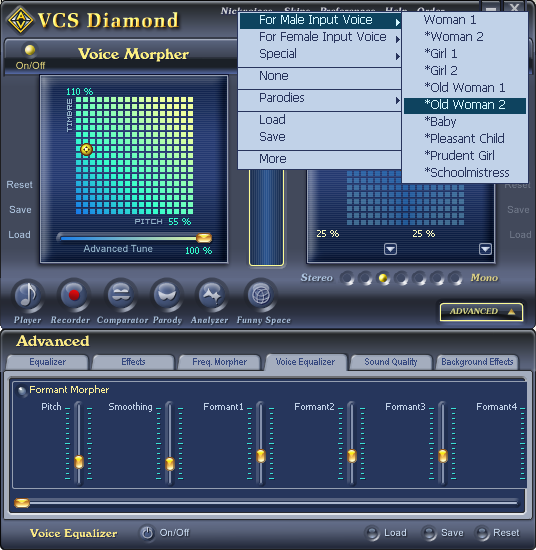Screen dimensions: 536x550
Task: Open the Player module icon
Action: pos(28,295)
